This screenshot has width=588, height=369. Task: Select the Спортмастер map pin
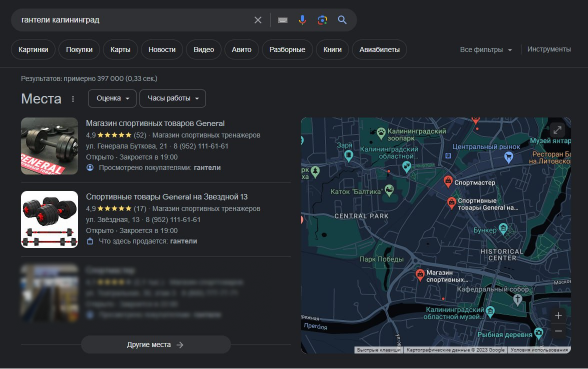click(448, 182)
